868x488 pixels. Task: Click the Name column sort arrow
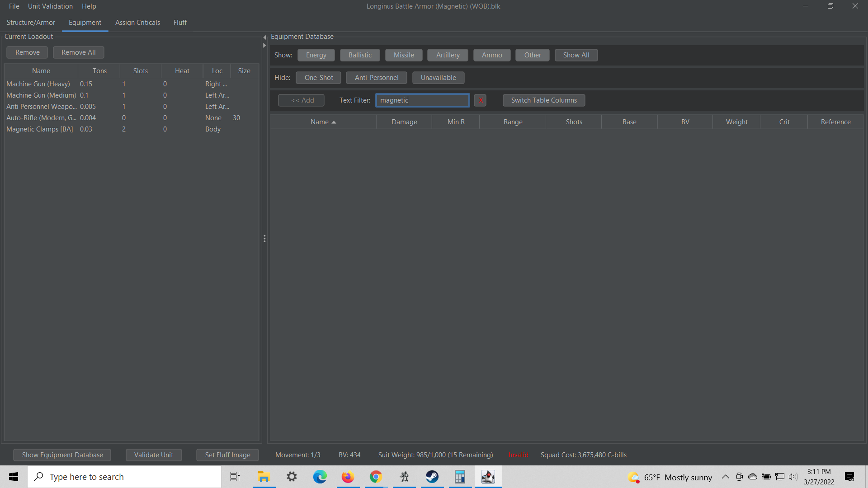click(x=335, y=122)
